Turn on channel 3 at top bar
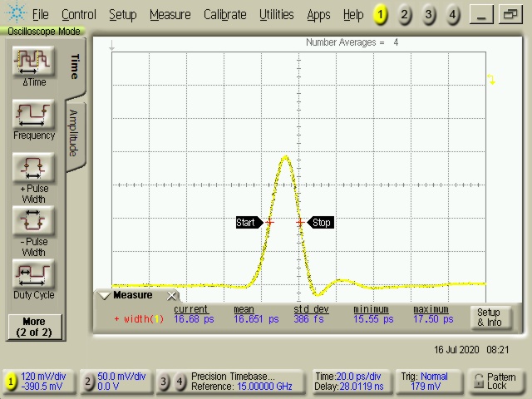This screenshot has height=399, width=532. point(428,14)
